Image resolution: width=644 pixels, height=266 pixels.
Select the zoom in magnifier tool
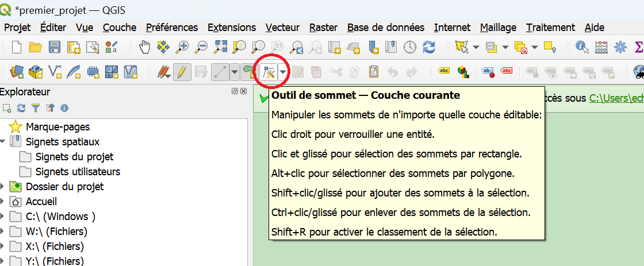click(x=182, y=47)
